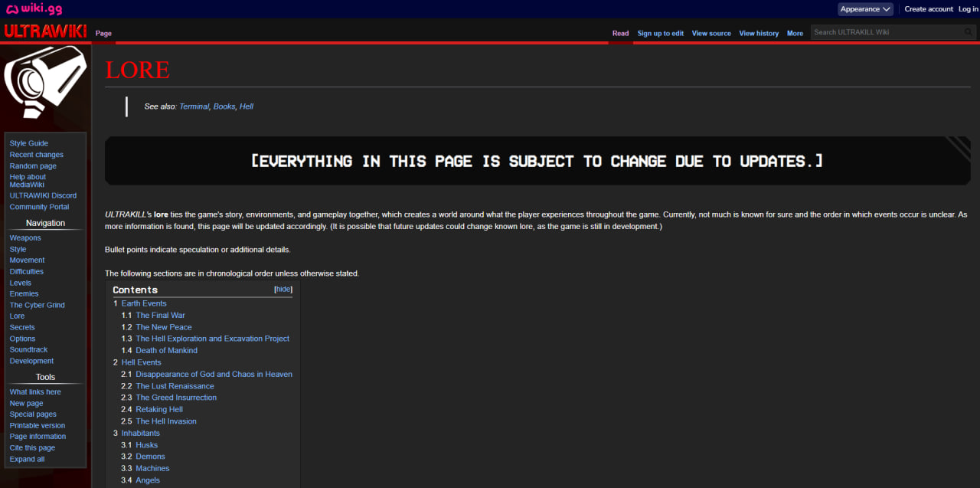Hide the Contents table
The width and height of the screenshot is (980, 488).
(x=283, y=290)
